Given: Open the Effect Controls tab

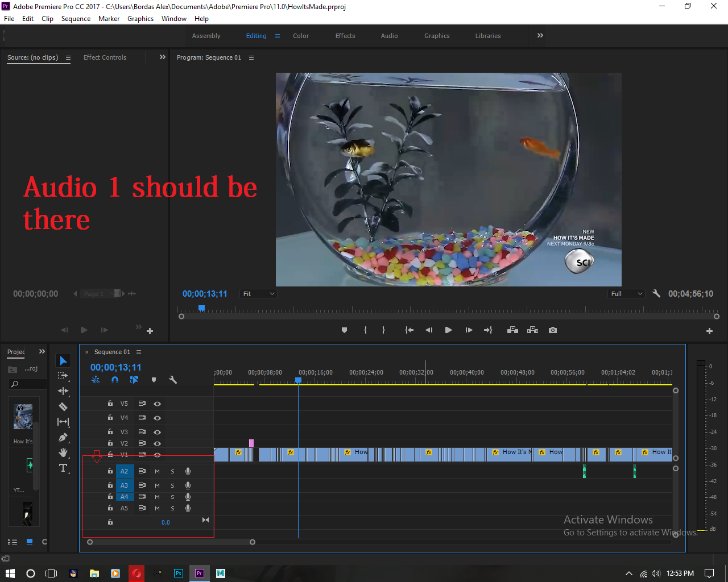Looking at the screenshot, I should pos(105,57).
